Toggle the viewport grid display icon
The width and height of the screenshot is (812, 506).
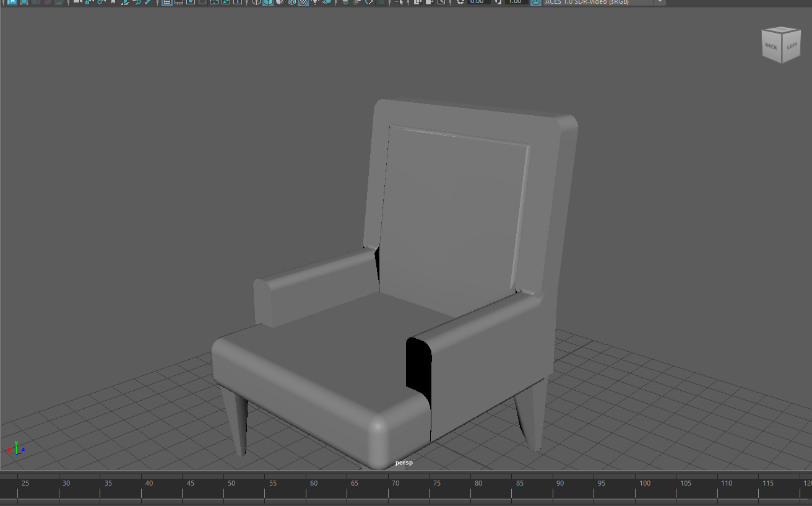[167, 2]
